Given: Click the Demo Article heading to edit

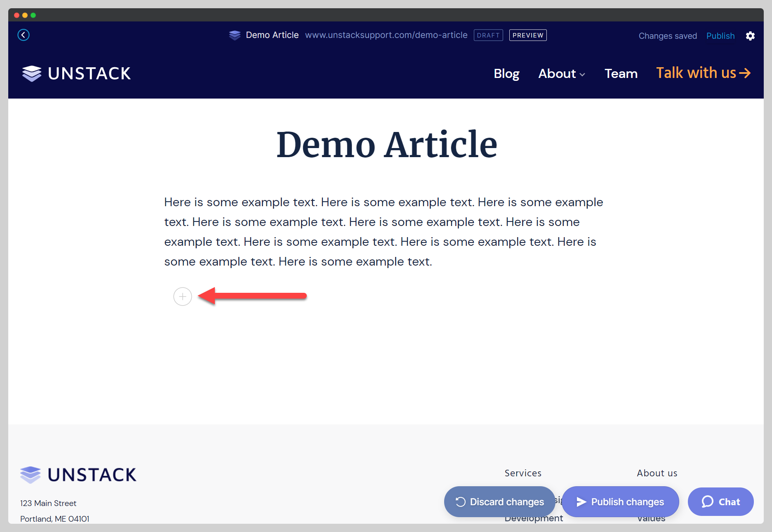Looking at the screenshot, I should [x=386, y=144].
